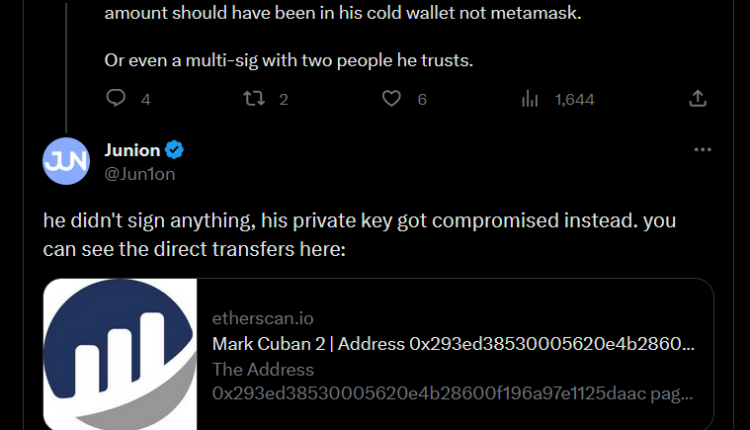Click the retweet count of 2
Viewport: 750px width, 430px height.
(x=284, y=99)
